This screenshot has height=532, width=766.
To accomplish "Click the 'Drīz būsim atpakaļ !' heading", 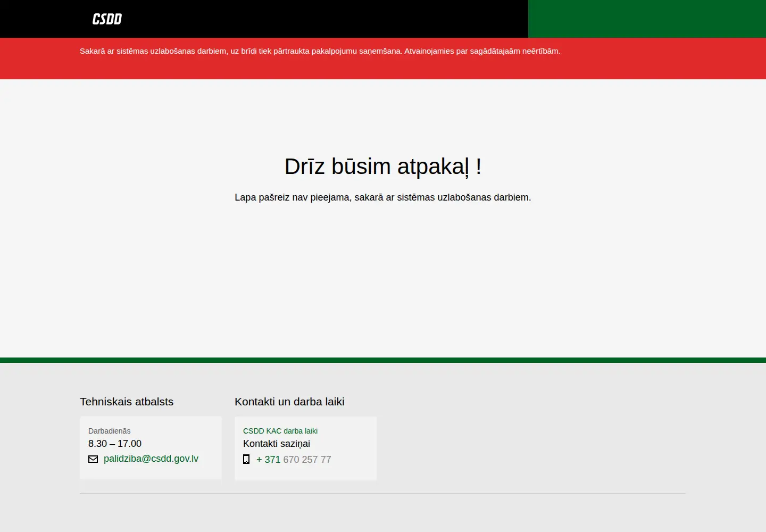I will coord(383,167).
